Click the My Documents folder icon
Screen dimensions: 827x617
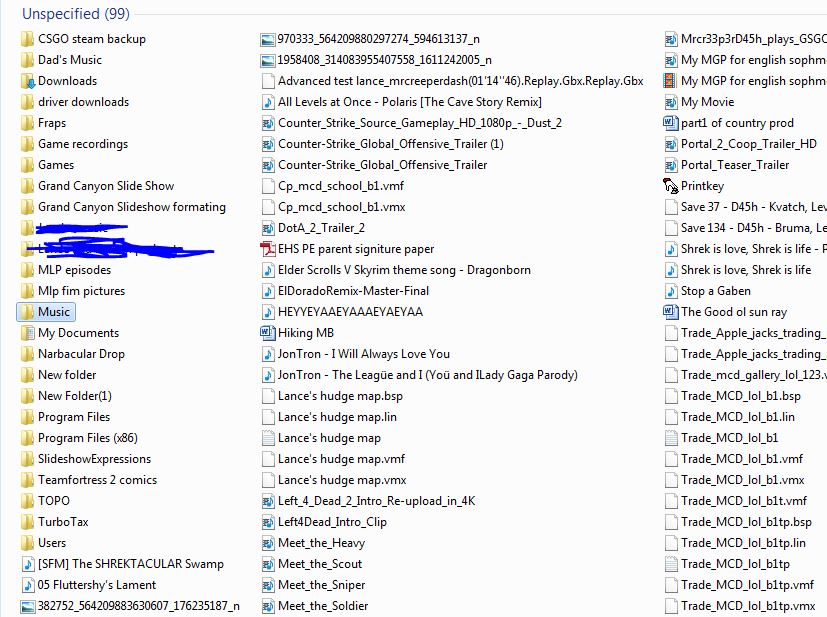point(27,333)
